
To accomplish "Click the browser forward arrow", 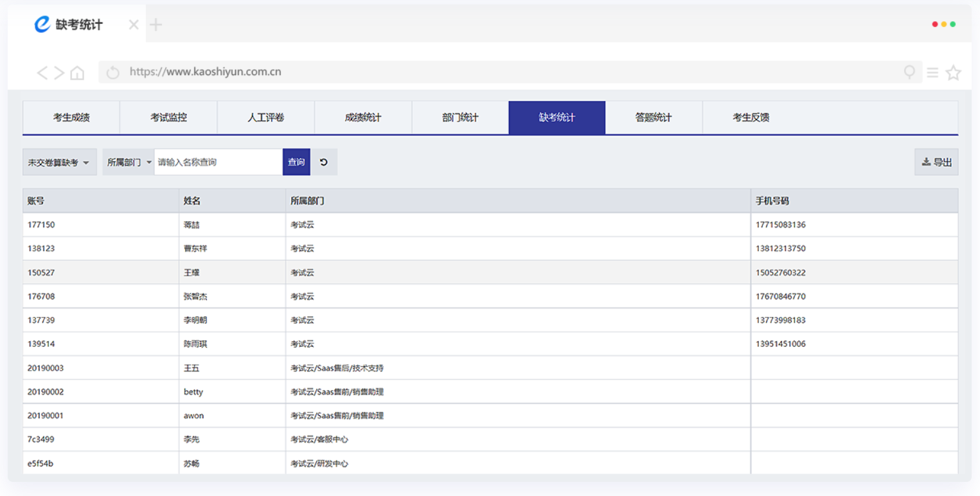I will [59, 73].
